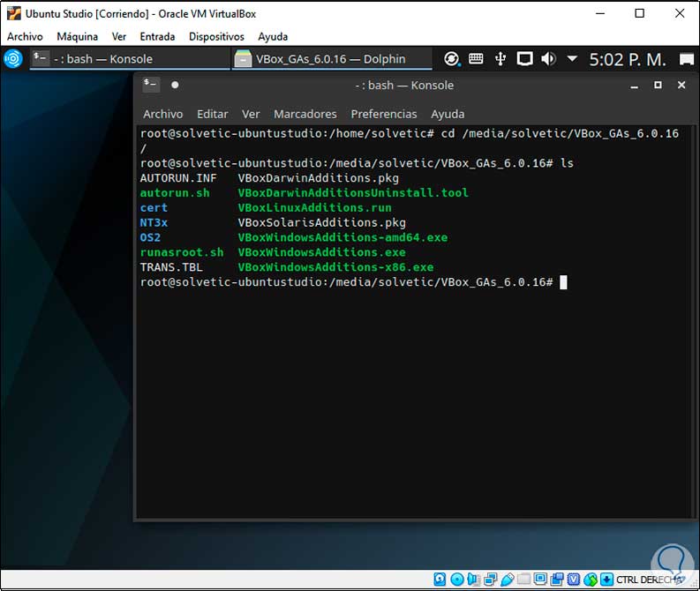The height and width of the screenshot is (591, 700).
Task: Click VirtualBox mouse integration arrow icon
Action: pos(606,580)
